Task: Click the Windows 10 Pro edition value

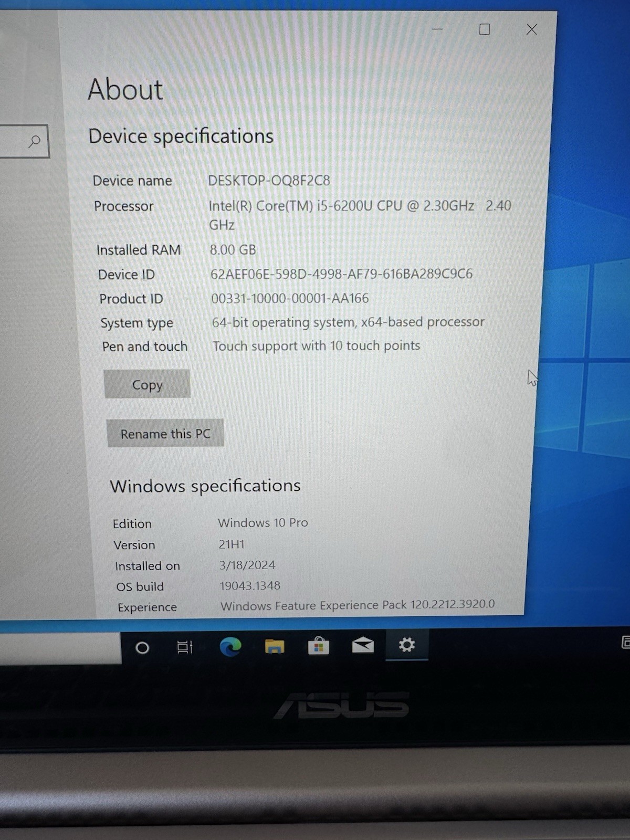Action: coord(263,523)
